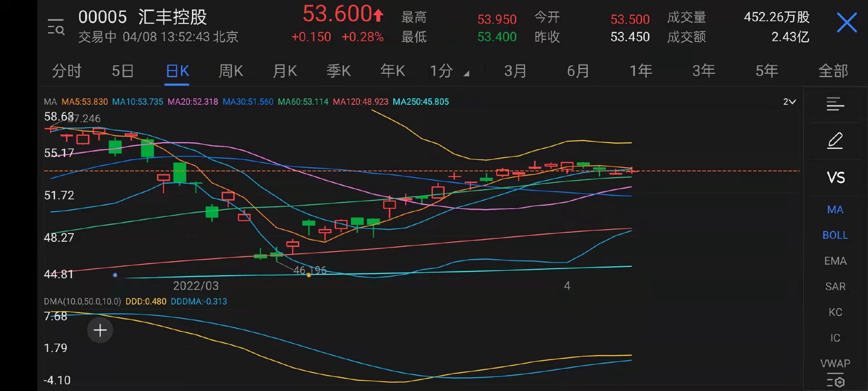This screenshot has height=391, width=868.
Task: Set chart range to 全部
Action: (833, 71)
